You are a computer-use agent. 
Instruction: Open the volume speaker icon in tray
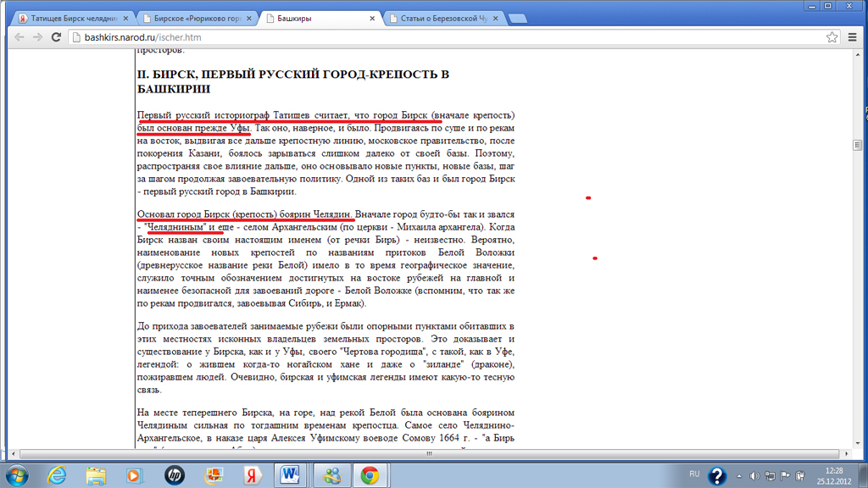754,476
